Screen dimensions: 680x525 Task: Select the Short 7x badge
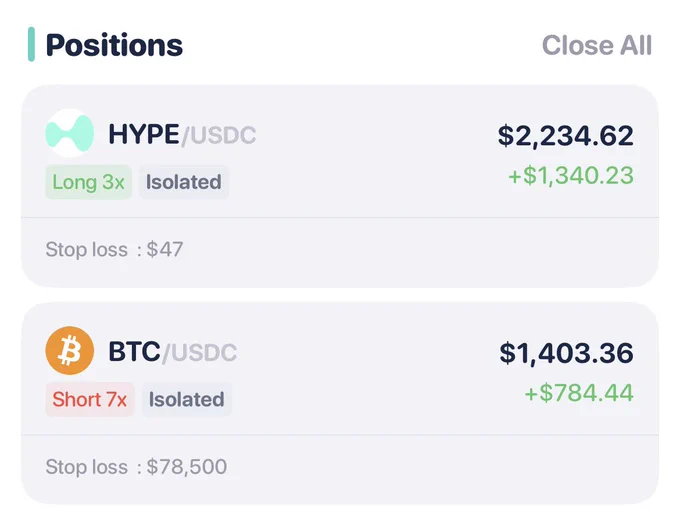[x=90, y=399]
